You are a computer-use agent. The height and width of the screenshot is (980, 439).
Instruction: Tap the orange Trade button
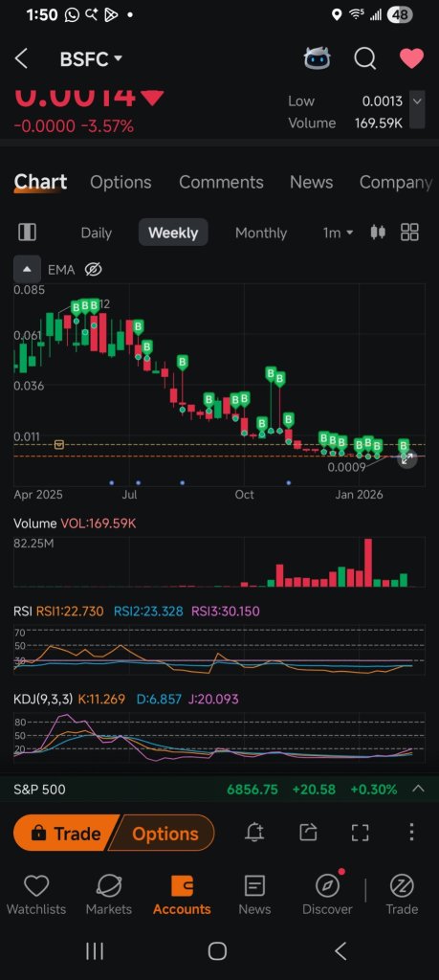(x=66, y=834)
